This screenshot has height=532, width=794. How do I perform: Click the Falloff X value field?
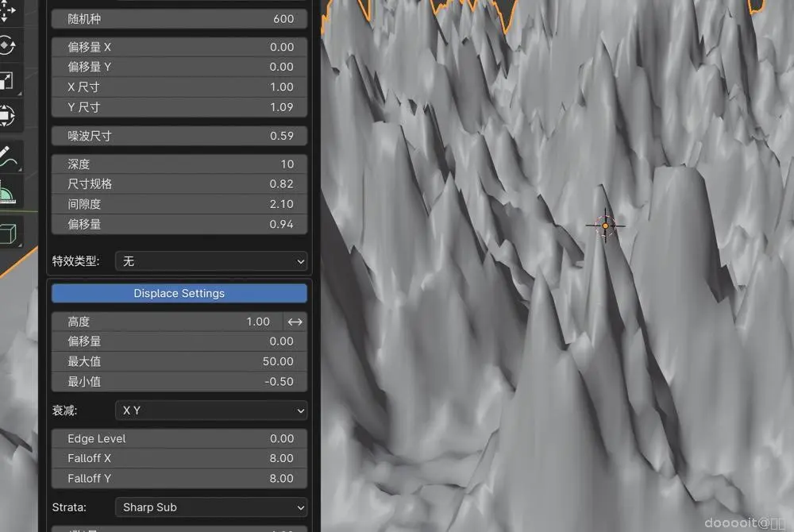(x=179, y=458)
